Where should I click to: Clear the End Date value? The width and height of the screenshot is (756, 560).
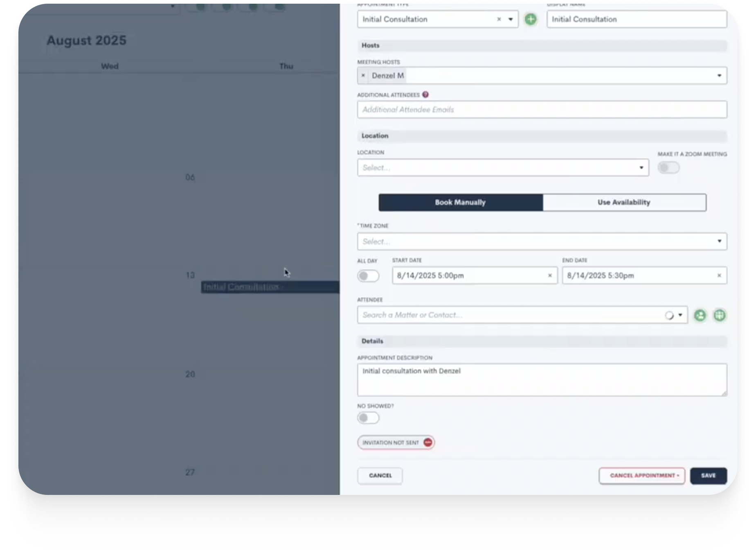pos(719,275)
